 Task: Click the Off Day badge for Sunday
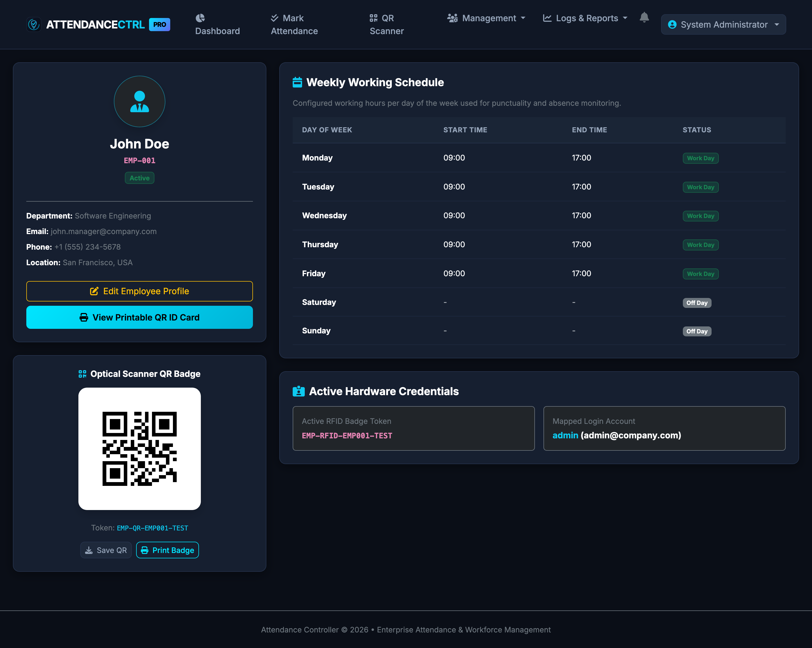[x=697, y=331]
